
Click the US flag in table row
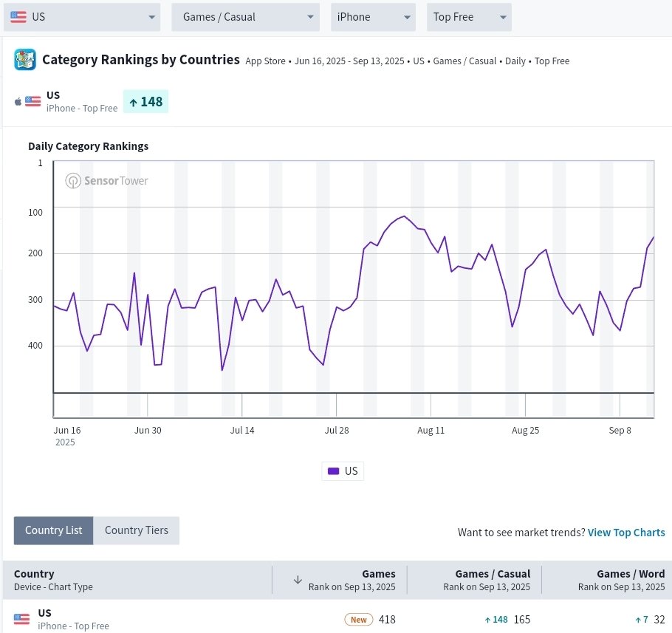22,619
